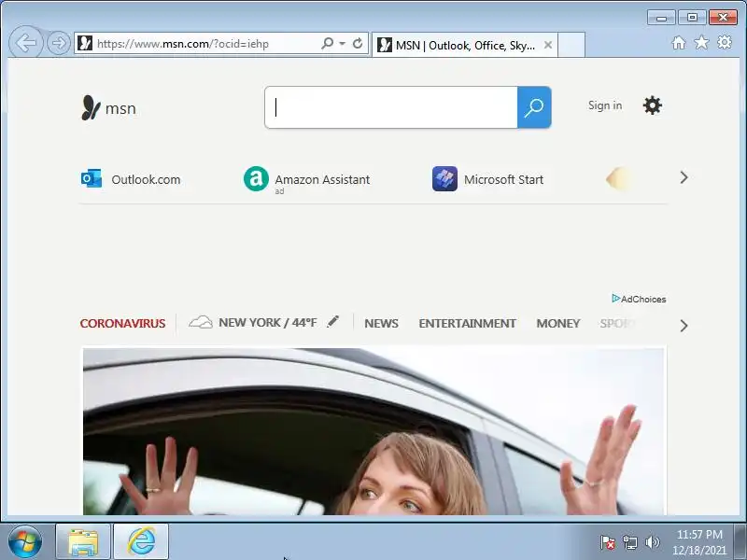Open Favorites with the star icon
The width and height of the screenshot is (747, 560).
point(701,43)
